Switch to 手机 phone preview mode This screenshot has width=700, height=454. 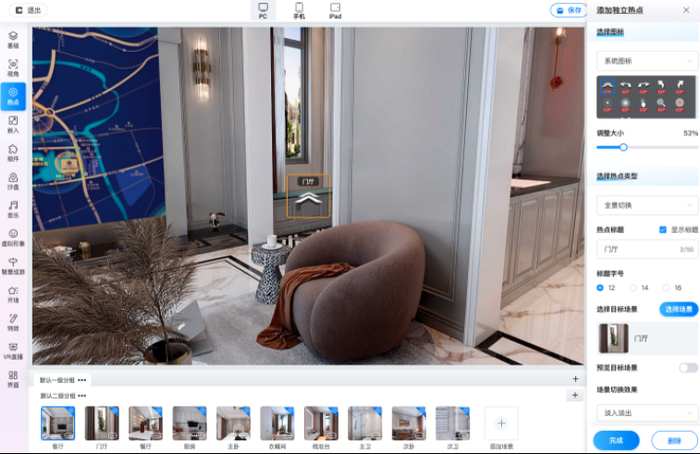[299, 10]
